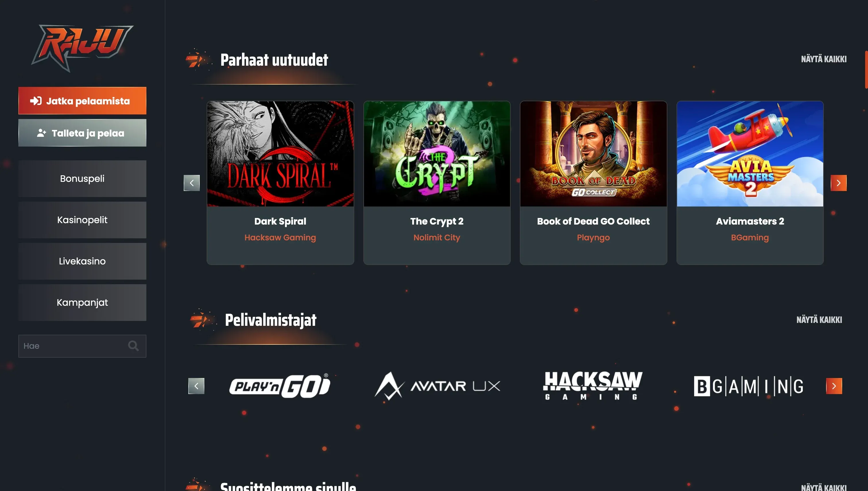Select the BGaming provider logo

(749, 386)
